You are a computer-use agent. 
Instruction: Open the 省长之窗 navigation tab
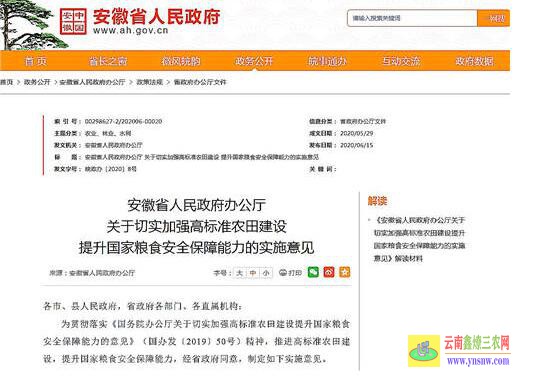(108, 61)
